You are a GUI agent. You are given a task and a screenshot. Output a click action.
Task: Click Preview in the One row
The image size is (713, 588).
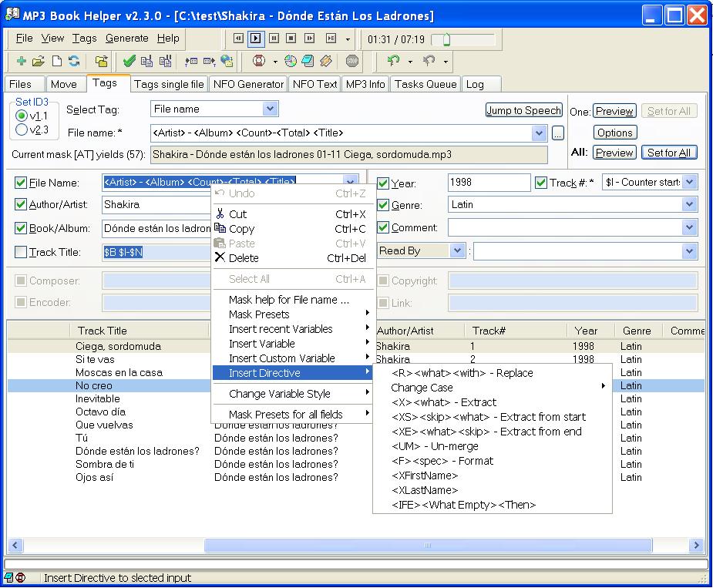(614, 112)
